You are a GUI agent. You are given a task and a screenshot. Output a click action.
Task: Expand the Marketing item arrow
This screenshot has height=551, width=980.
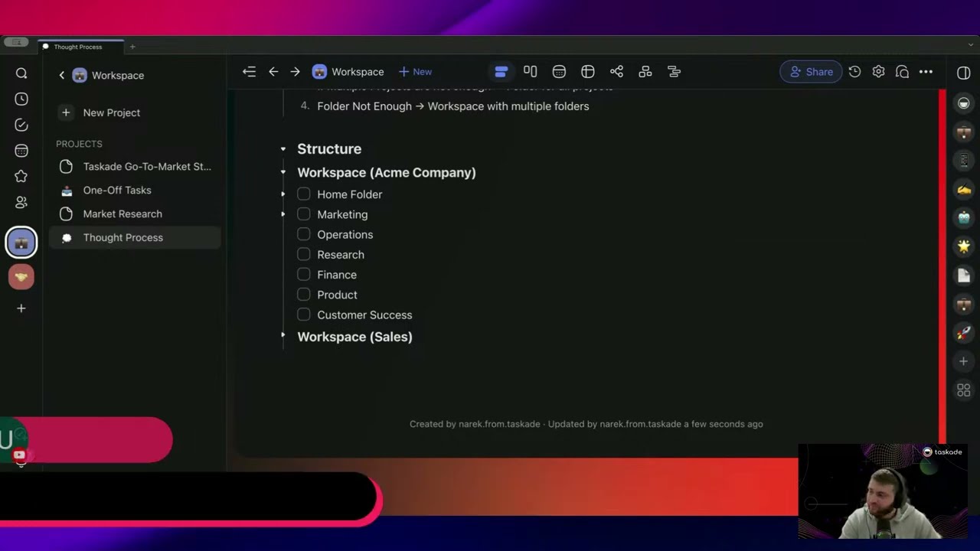coord(283,214)
